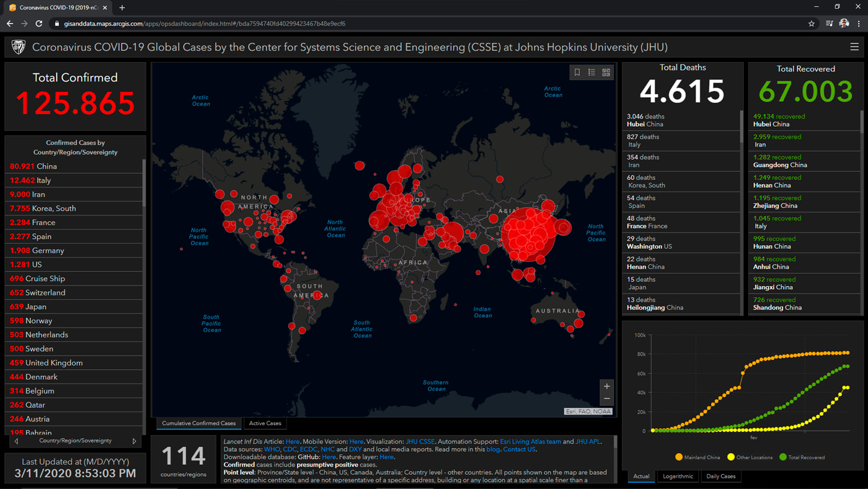Image resolution: width=868 pixels, height=489 pixels.
Task: Open the JHU APL link
Action: (588, 442)
